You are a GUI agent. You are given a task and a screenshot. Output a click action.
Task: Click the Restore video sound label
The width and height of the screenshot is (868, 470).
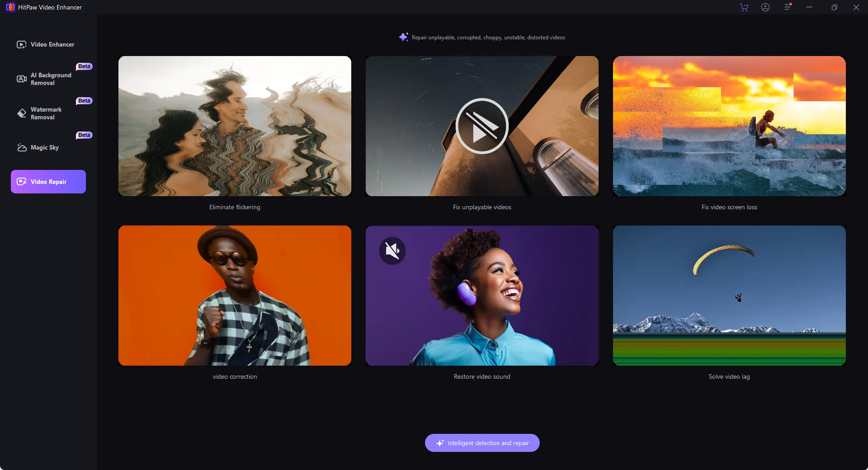pos(482,376)
